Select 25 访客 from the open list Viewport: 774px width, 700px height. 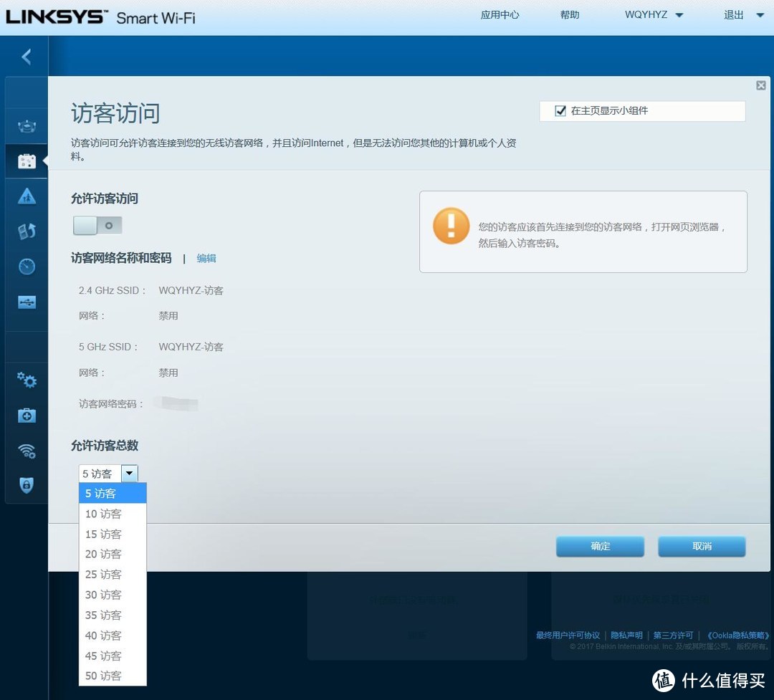point(102,574)
